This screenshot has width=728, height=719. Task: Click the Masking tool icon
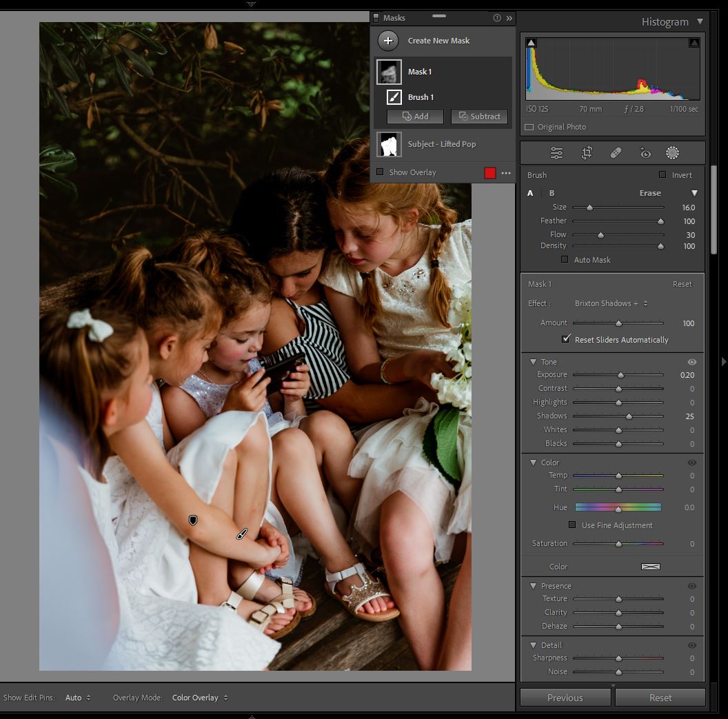(x=672, y=153)
